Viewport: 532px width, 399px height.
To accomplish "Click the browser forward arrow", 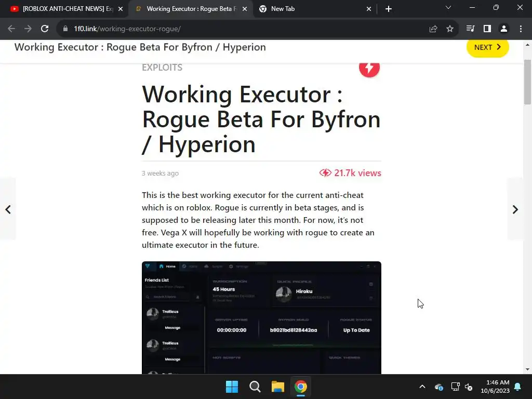I will tap(28, 29).
